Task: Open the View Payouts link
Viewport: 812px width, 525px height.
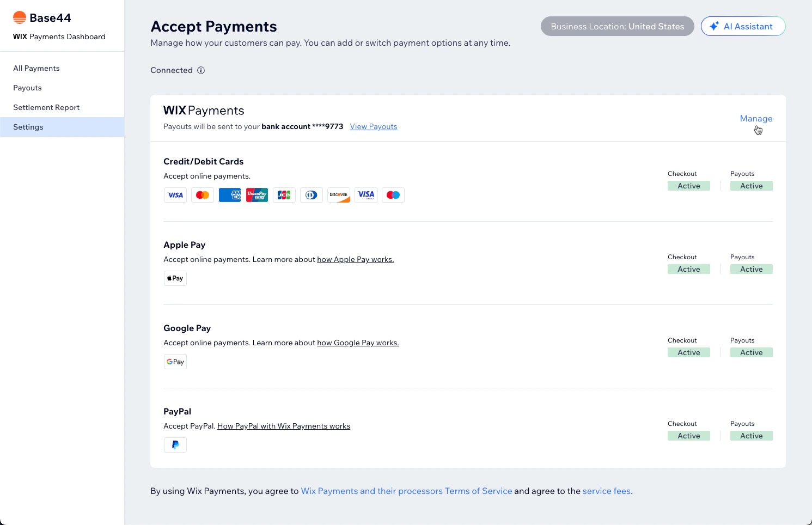Action: pos(373,126)
